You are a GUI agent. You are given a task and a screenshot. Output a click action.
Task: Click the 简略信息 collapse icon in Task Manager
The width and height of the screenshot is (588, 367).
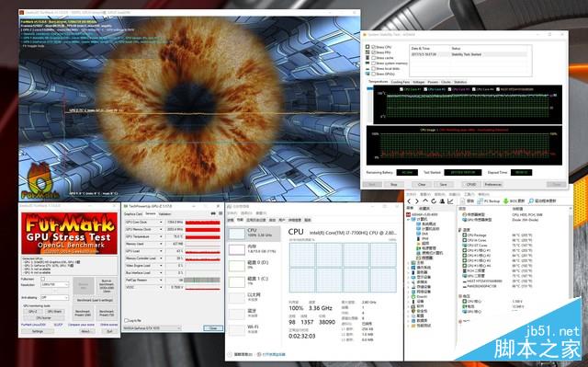pyautogui.click(x=230, y=354)
